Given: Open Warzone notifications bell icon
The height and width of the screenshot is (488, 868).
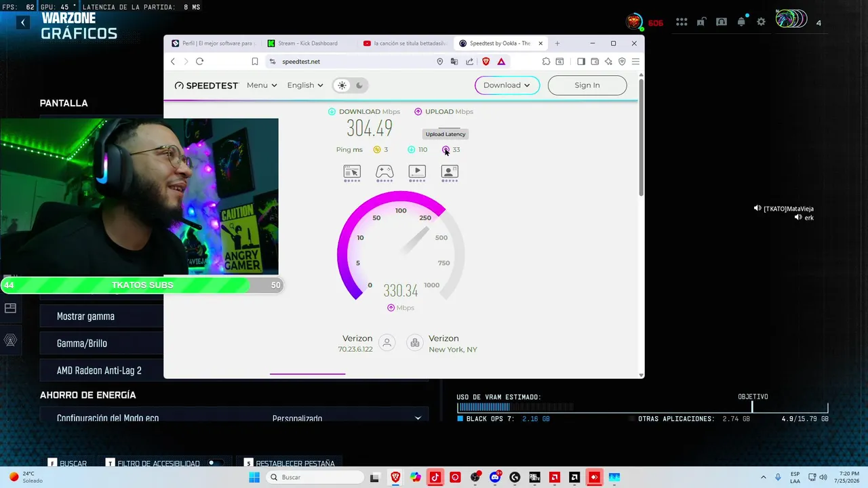Looking at the screenshot, I should [x=741, y=22].
